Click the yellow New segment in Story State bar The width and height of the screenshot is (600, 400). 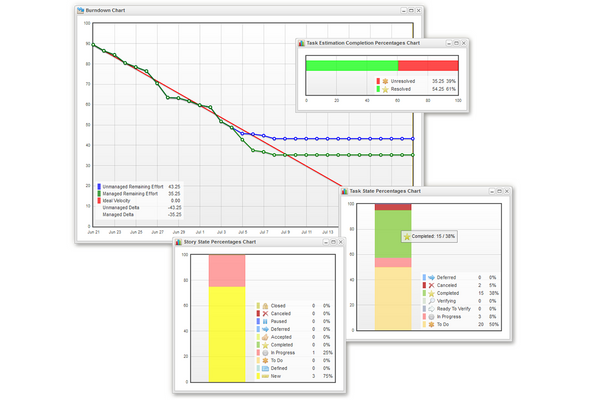pyautogui.click(x=227, y=334)
